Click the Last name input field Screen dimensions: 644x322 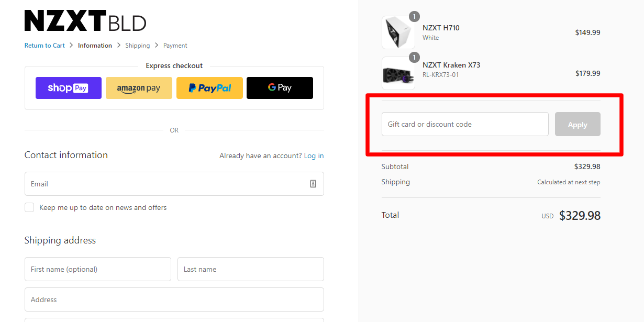click(250, 269)
